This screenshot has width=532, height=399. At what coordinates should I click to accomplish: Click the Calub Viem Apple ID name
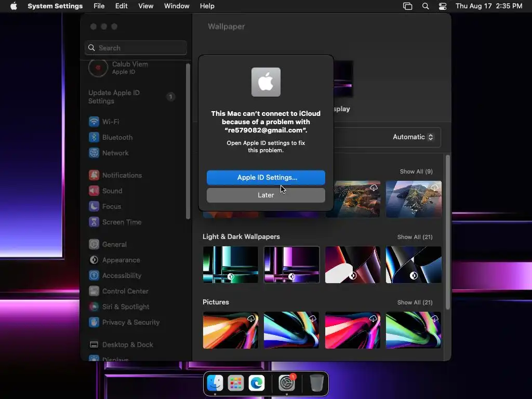(x=130, y=64)
